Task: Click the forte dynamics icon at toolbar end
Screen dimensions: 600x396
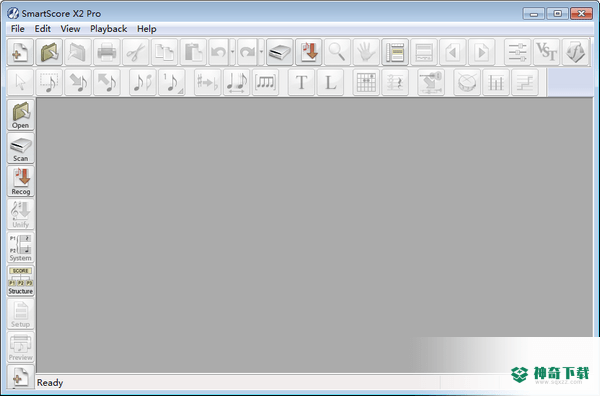Action: tap(575, 52)
